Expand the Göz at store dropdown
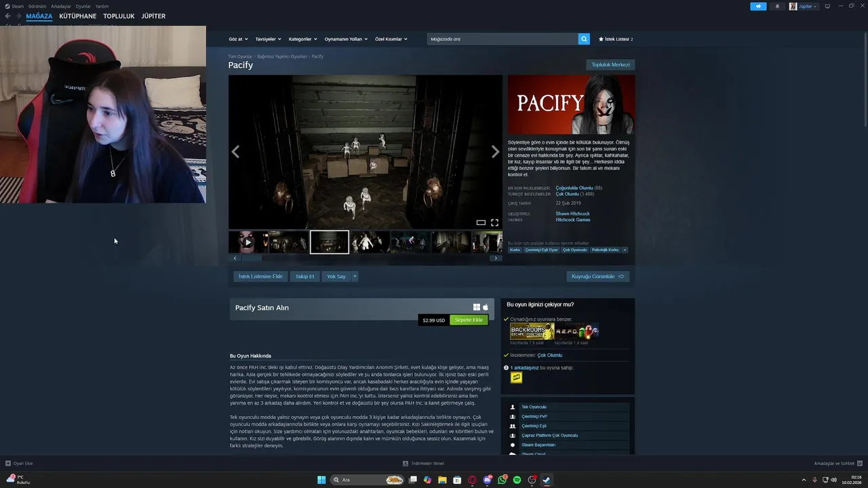The image size is (868, 488). pos(238,39)
